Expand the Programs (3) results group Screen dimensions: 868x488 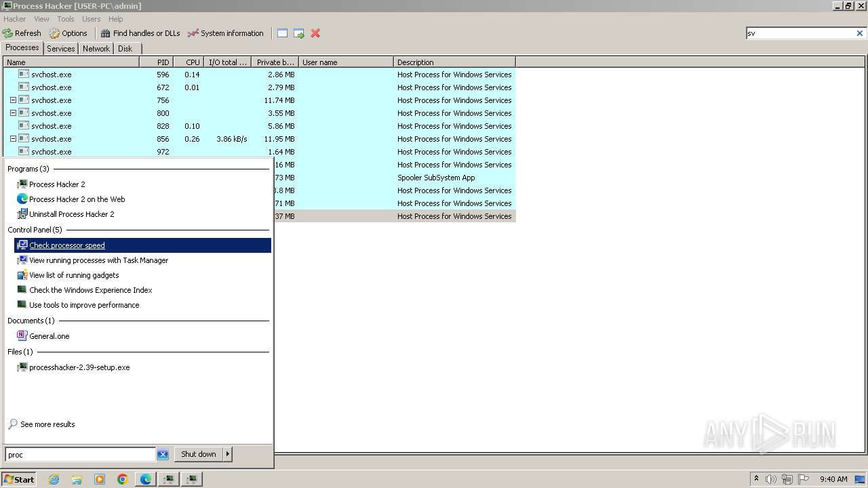28,169
